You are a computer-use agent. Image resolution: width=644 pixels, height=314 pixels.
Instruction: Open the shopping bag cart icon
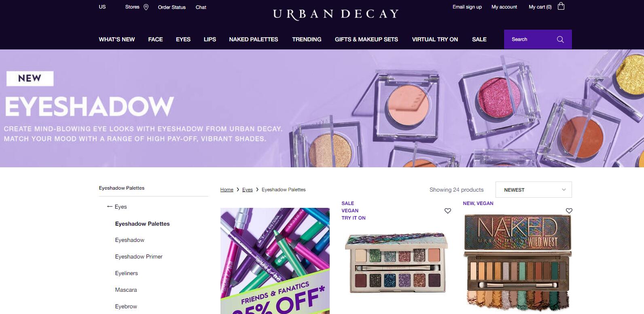(x=561, y=6)
